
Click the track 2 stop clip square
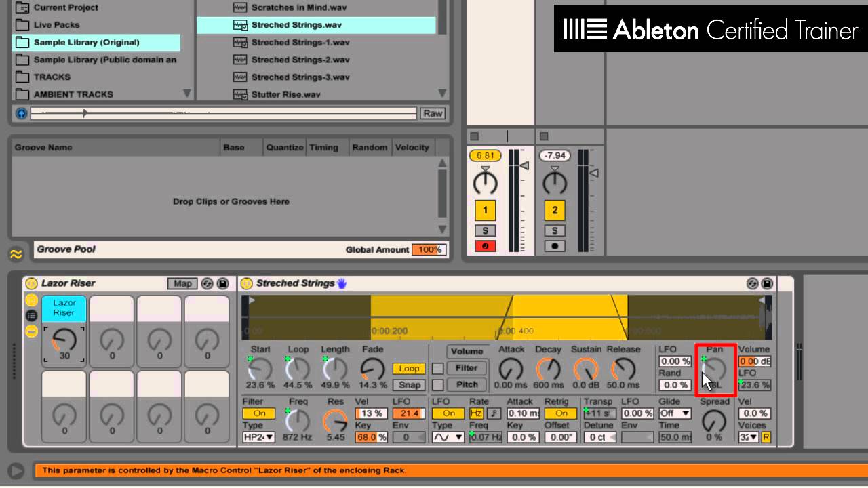(544, 136)
